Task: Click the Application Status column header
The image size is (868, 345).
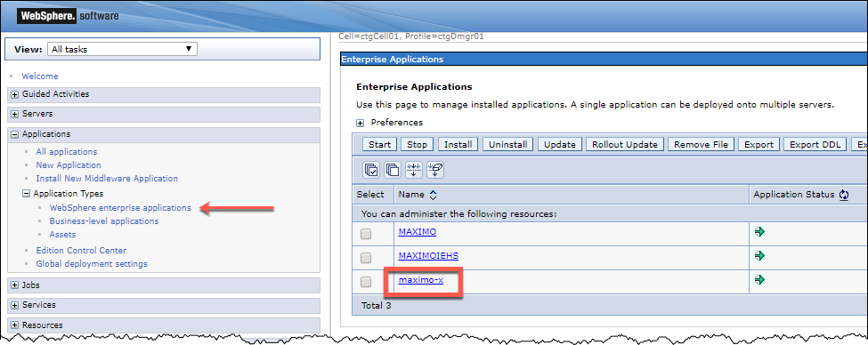Action: pyautogui.click(x=794, y=195)
